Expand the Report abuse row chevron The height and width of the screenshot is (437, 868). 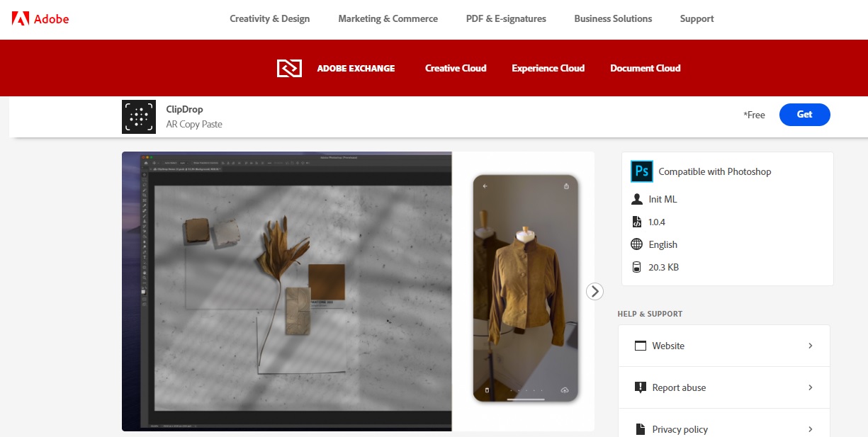tap(811, 387)
